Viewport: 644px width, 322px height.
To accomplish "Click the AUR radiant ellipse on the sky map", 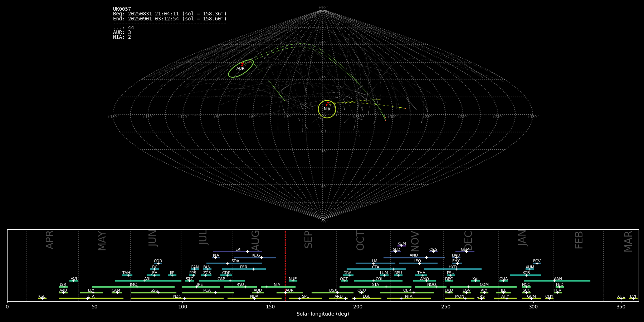I will click(241, 68).
